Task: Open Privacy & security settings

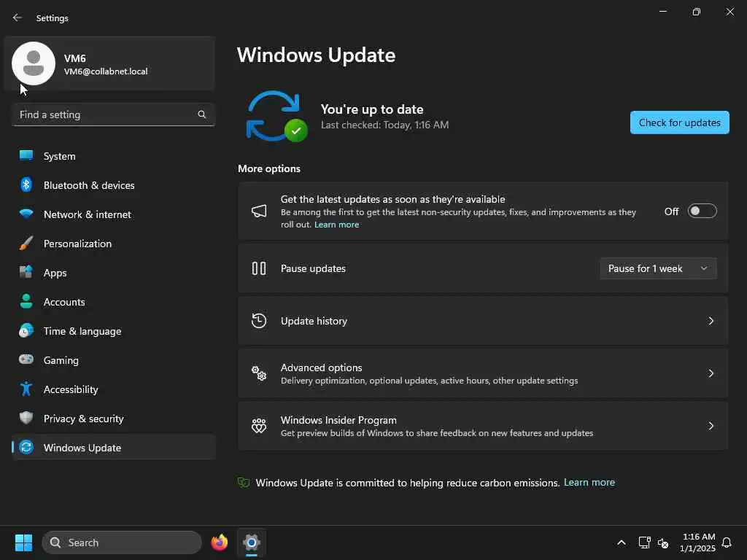Action: pyautogui.click(x=113, y=419)
